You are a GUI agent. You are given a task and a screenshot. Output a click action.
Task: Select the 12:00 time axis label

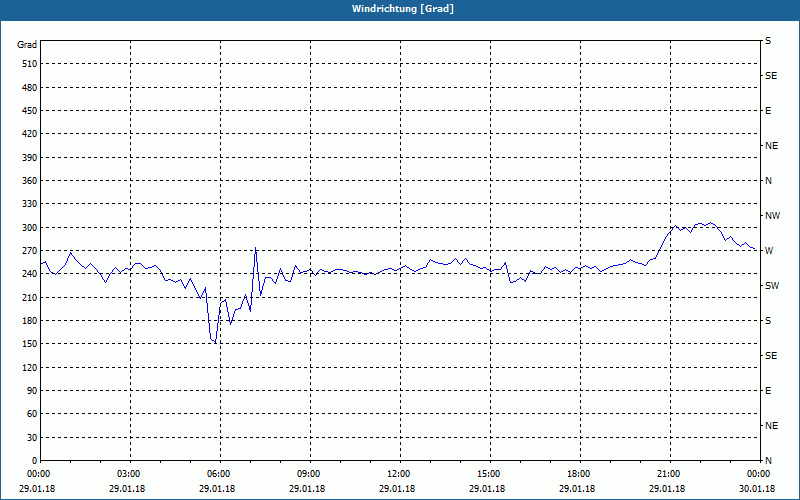pos(399,474)
